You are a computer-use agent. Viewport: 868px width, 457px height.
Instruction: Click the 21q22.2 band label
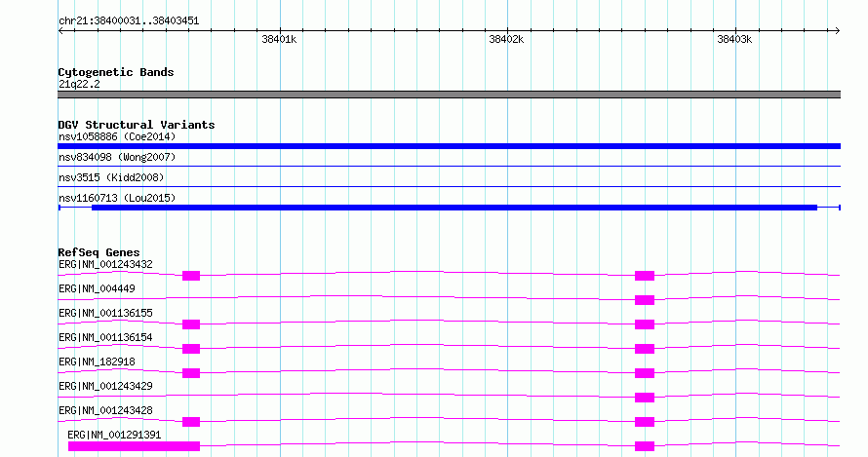point(79,84)
